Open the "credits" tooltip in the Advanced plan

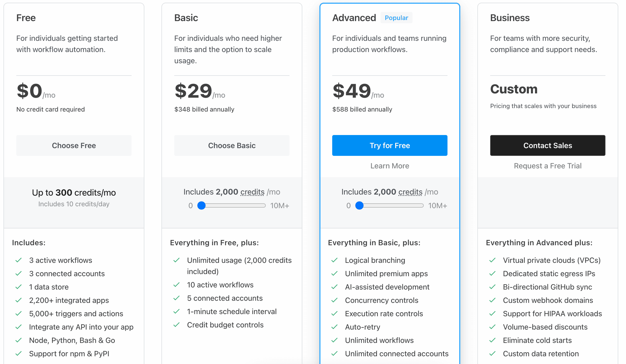point(410,192)
